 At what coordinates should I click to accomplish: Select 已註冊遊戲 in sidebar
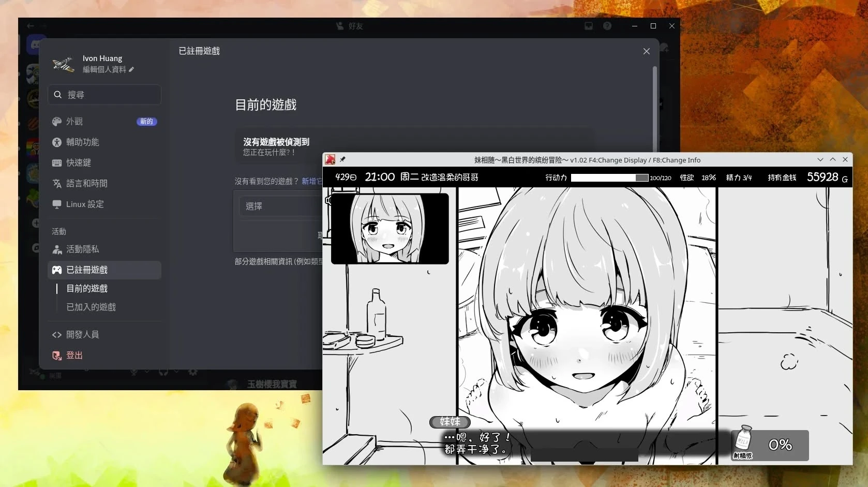pos(104,270)
